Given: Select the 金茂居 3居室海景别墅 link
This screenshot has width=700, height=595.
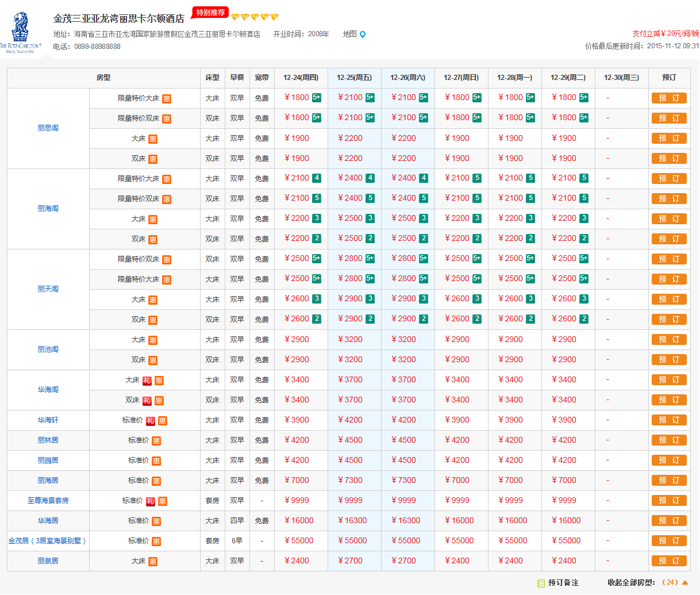Looking at the screenshot, I should [48, 541].
